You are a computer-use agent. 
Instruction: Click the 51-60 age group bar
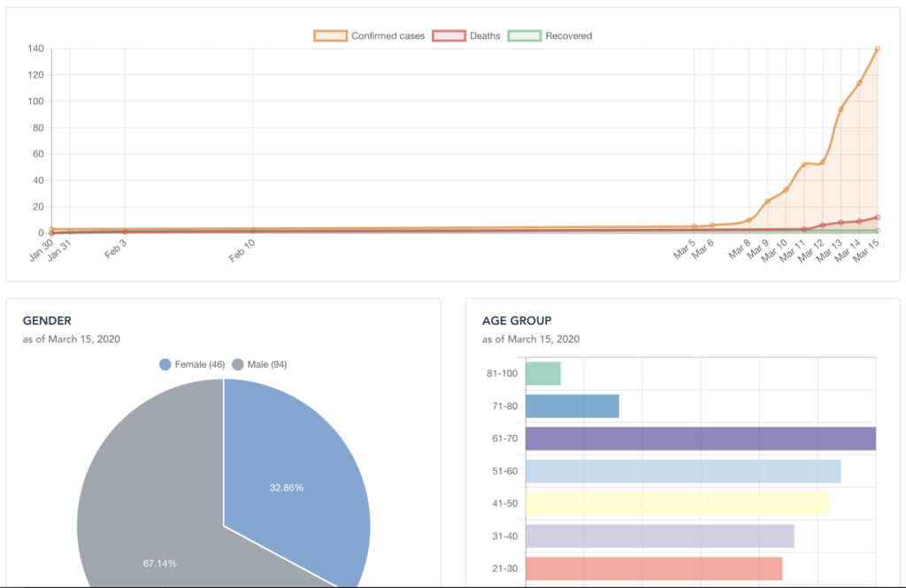coord(684,471)
